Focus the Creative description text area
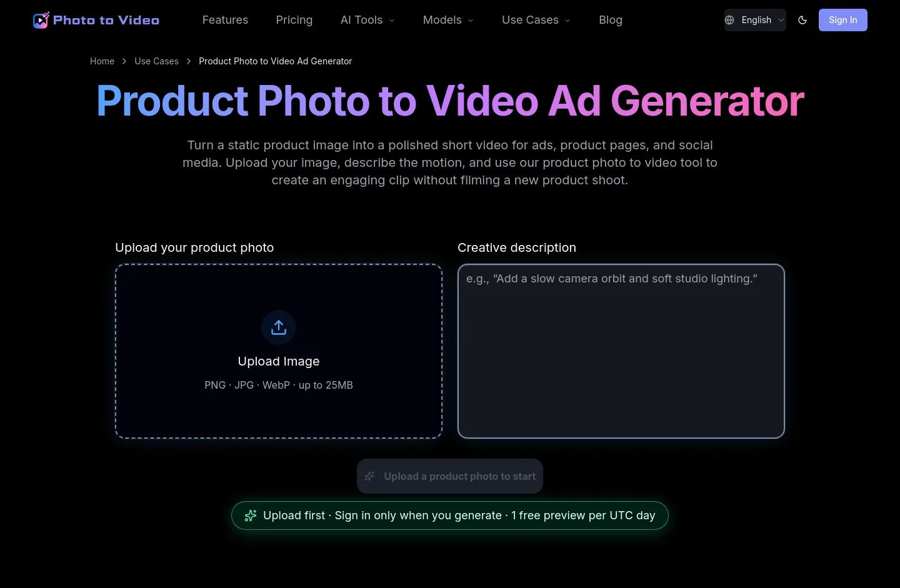 621,351
